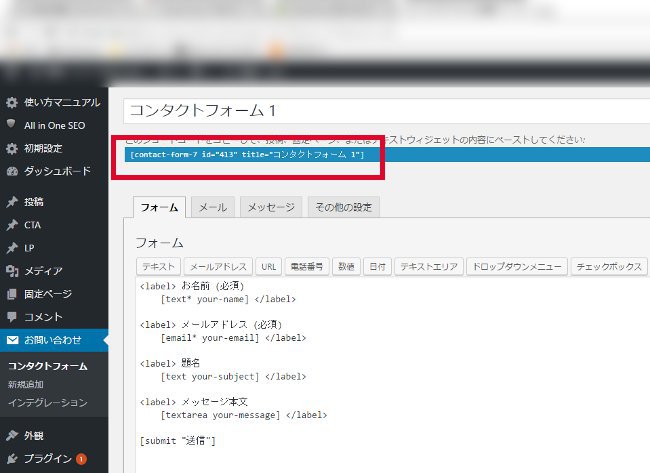The width and height of the screenshot is (650, 473).
Task: Open コメント via speech bubble icon
Action: point(11,317)
